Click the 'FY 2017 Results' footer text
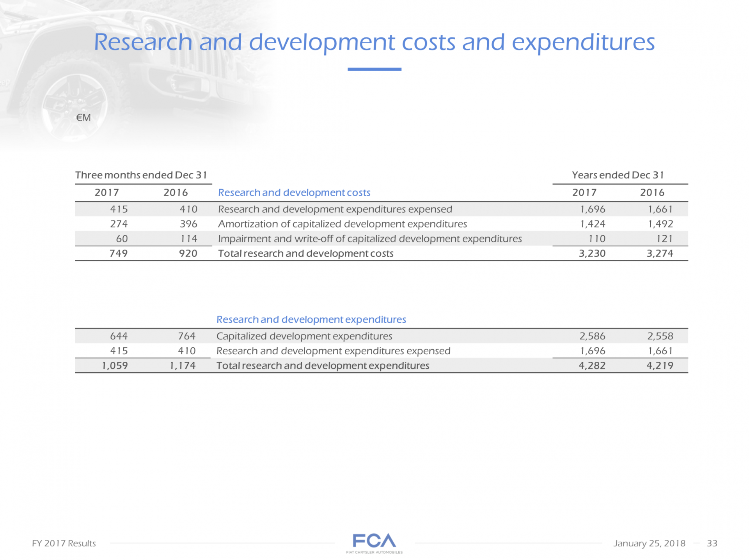 [x=64, y=543]
